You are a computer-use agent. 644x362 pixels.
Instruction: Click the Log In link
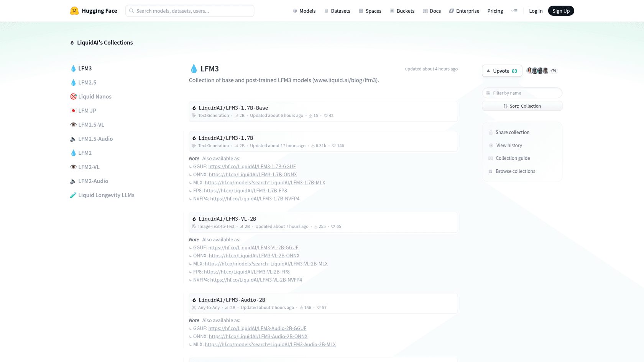click(536, 11)
